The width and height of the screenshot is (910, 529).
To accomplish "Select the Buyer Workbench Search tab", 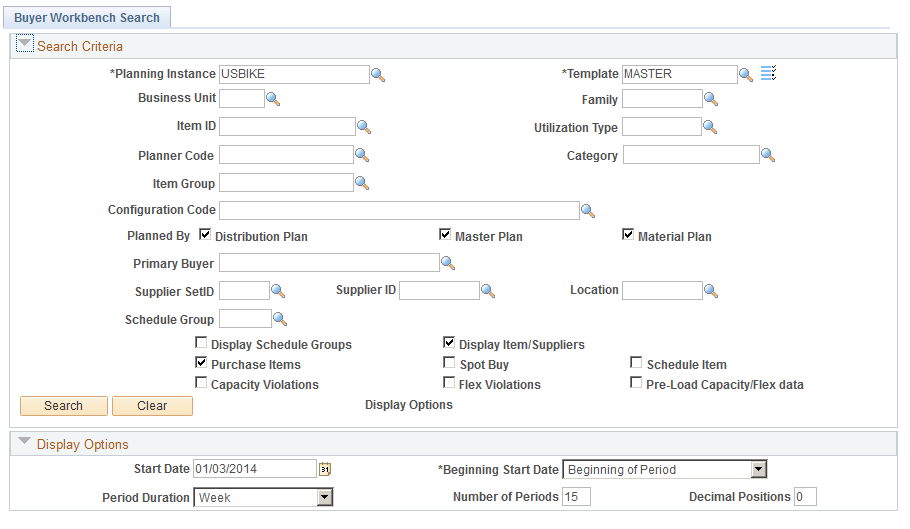I will point(87,17).
